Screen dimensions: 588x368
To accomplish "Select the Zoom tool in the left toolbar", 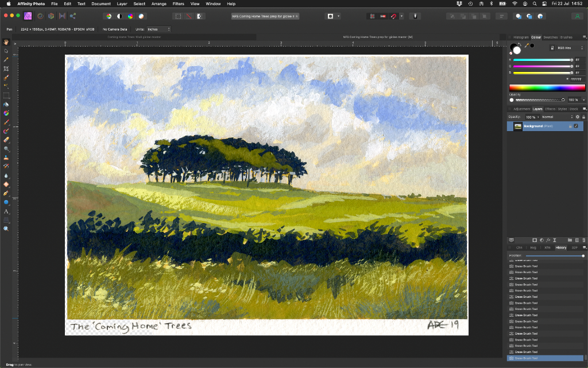I will coord(6,229).
